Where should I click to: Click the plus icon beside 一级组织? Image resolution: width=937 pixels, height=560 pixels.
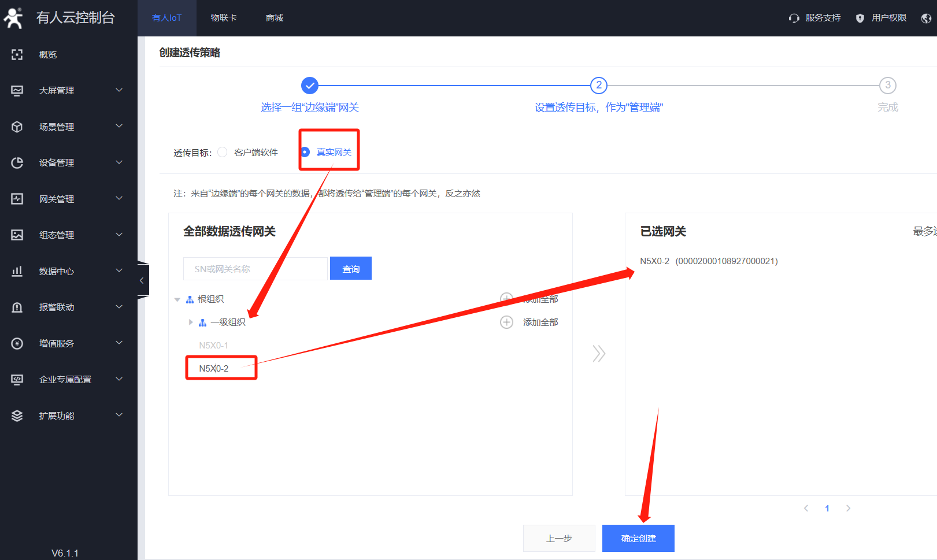pyautogui.click(x=506, y=322)
